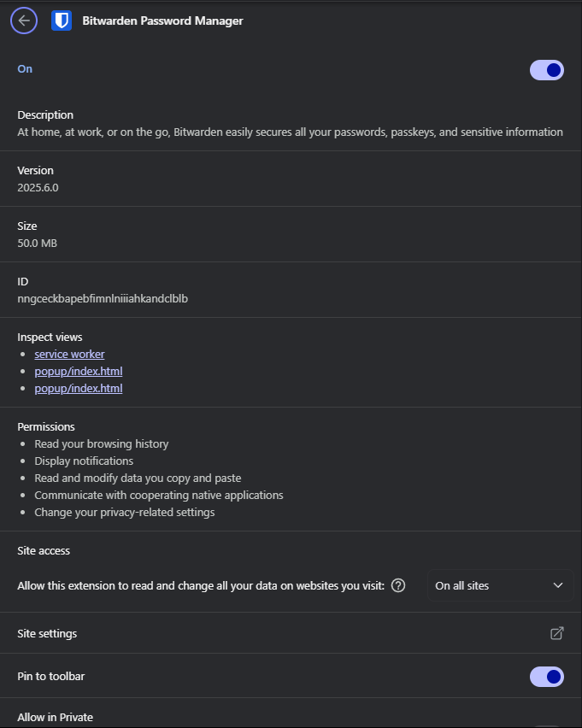
Task: Open the "On all sites" site access dropdown
Action: tap(500, 585)
